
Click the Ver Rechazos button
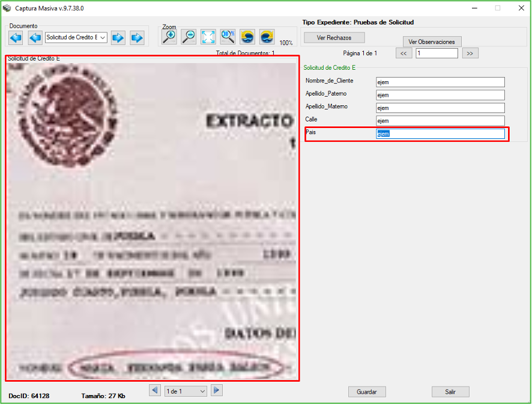pos(334,38)
